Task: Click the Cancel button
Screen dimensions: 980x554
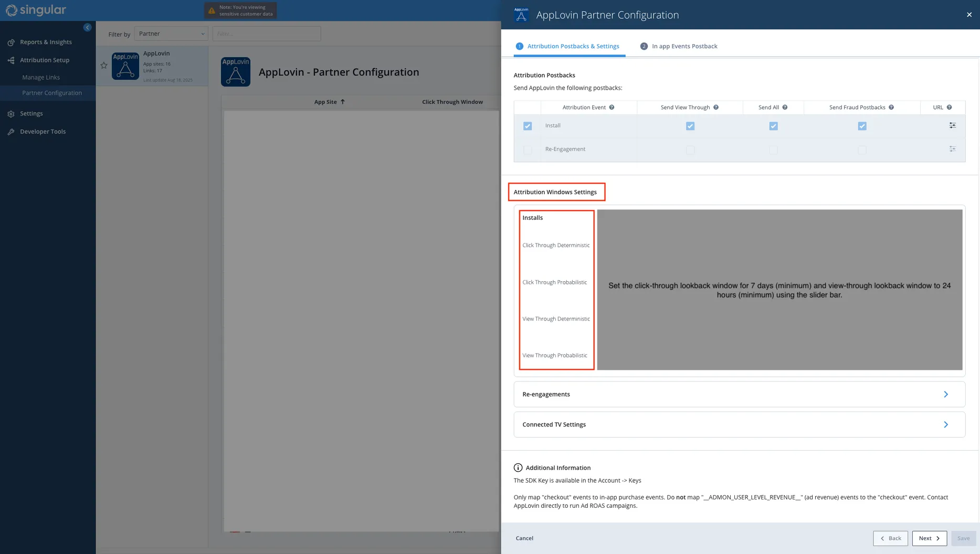Action: pyautogui.click(x=524, y=538)
